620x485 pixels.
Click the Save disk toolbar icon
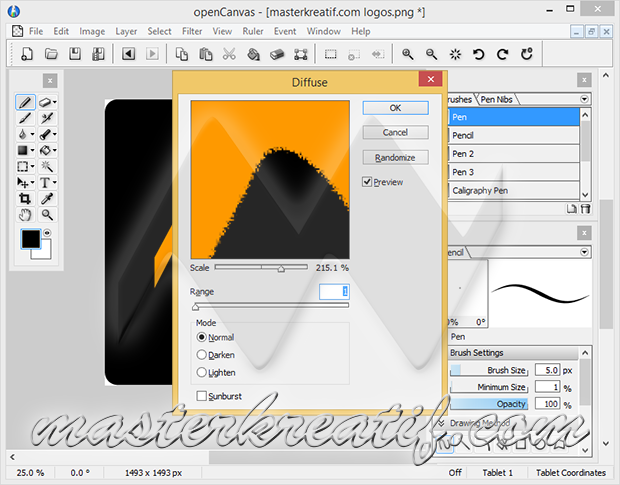point(75,54)
